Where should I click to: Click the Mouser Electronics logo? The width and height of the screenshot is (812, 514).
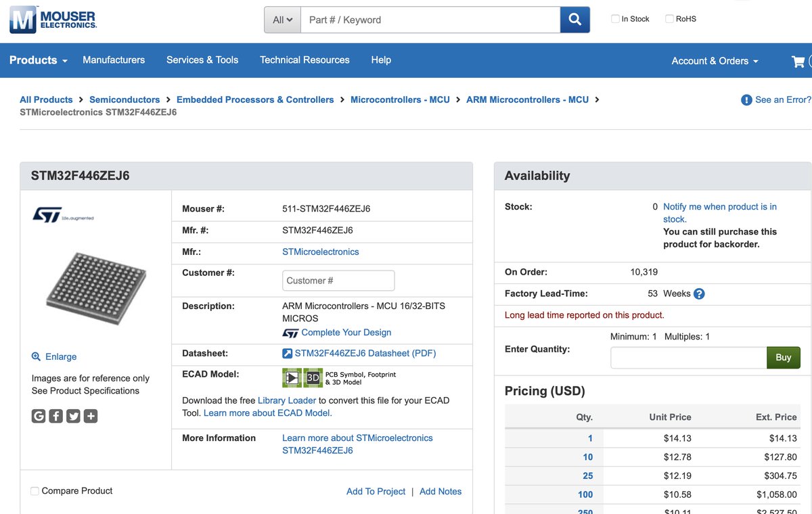click(53, 19)
